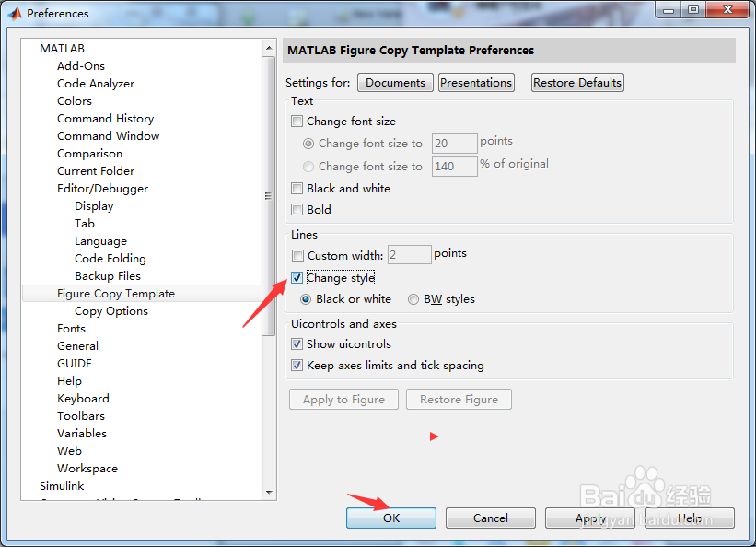Open Add-Ons preferences
The width and height of the screenshot is (756, 547).
[80, 66]
